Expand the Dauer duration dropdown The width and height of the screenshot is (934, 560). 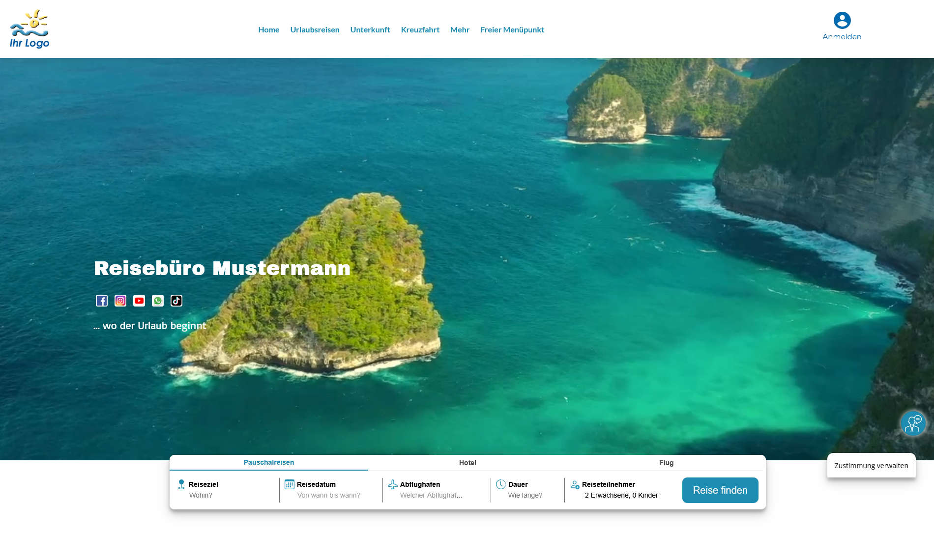[525, 490]
